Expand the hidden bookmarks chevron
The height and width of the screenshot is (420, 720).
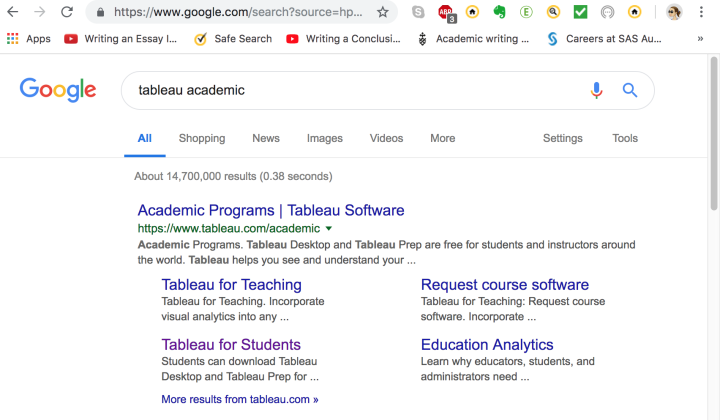click(x=700, y=39)
